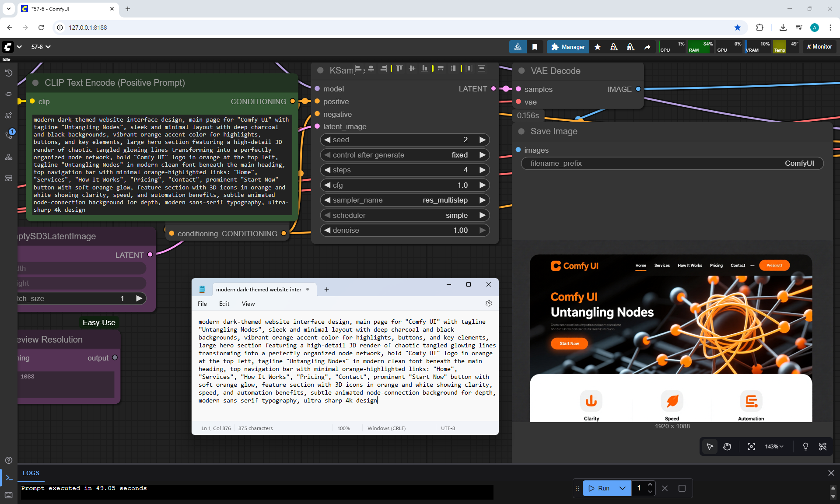Screen dimensions: 840x504
Task: Click the star favorites icon in top toolbar
Action: point(597,47)
